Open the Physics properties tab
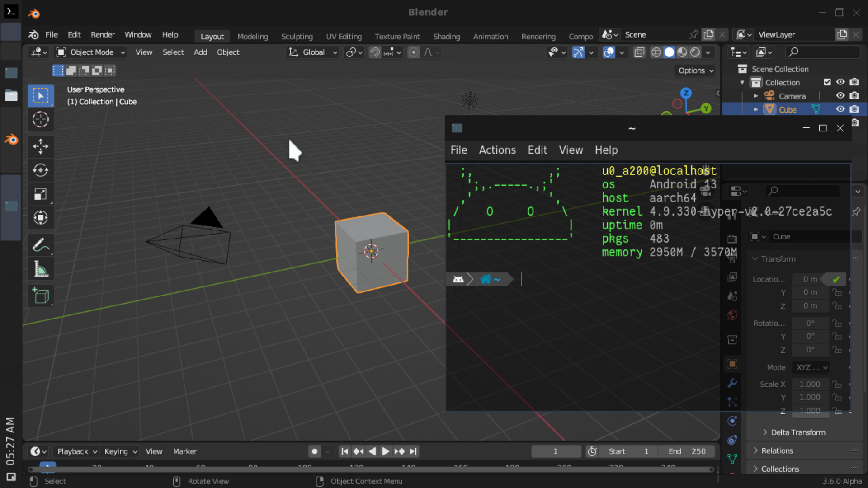The image size is (868, 488). click(732, 421)
